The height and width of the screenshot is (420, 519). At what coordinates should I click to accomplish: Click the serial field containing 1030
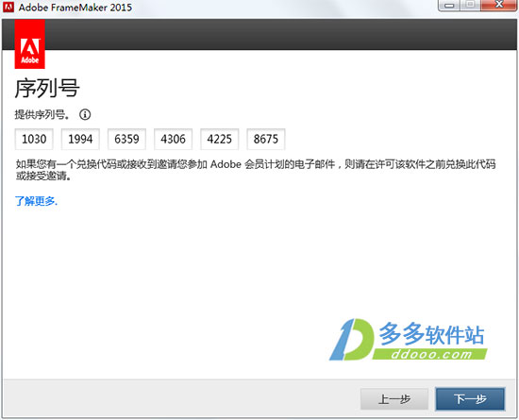[34, 139]
